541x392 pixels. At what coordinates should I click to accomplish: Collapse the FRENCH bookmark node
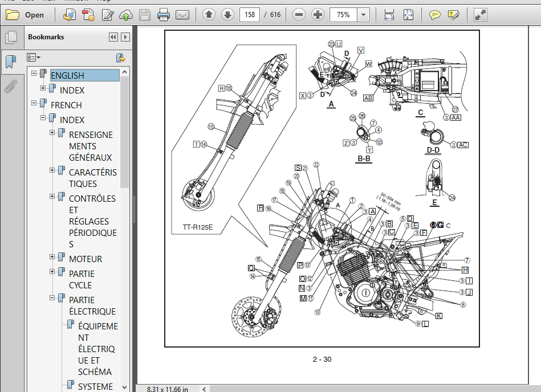coord(34,103)
